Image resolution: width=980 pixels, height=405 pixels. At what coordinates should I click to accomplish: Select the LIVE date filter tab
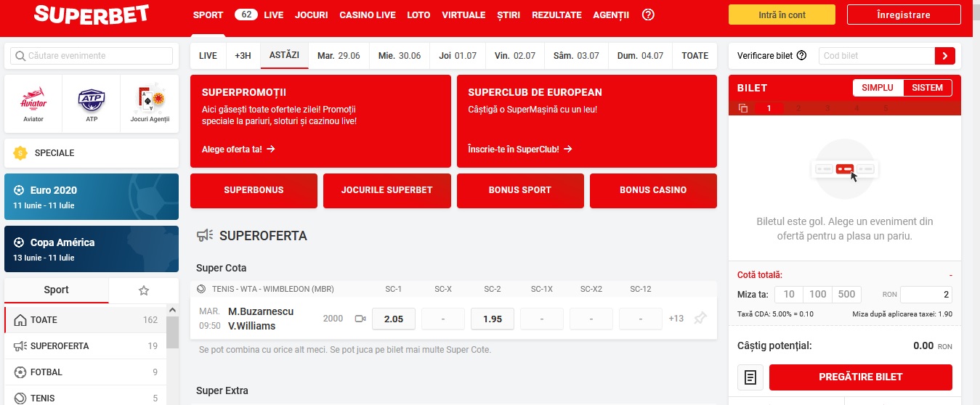[x=208, y=56]
